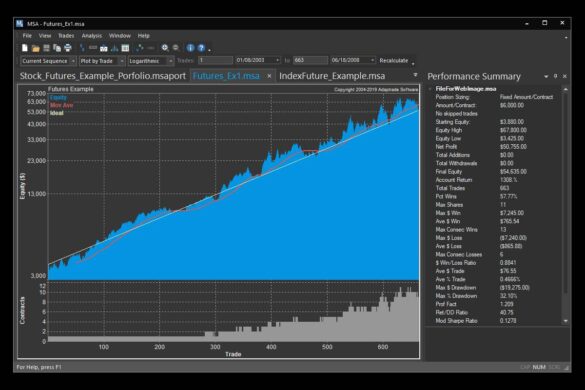
Task: Open the File menu
Action: (x=27, y=36)
